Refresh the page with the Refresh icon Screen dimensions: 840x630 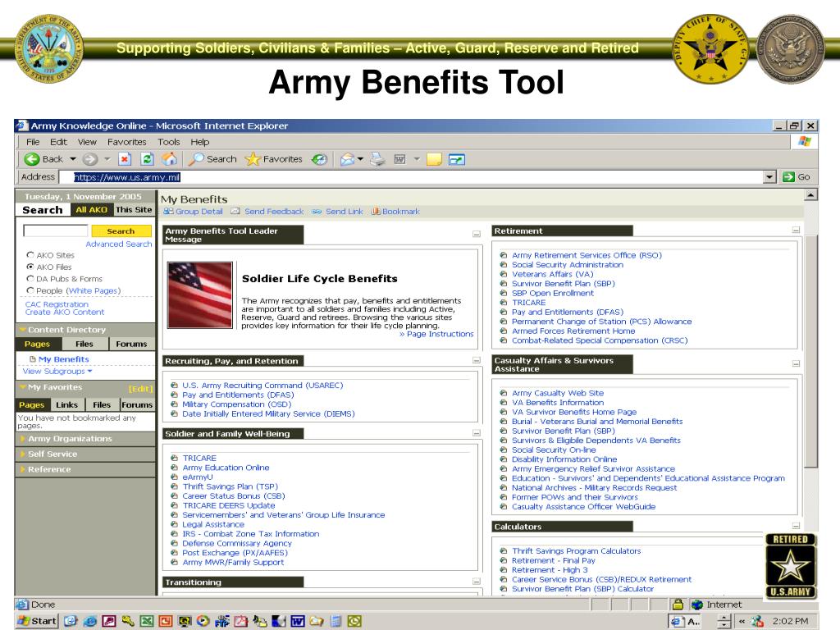[x=148, y=159]
